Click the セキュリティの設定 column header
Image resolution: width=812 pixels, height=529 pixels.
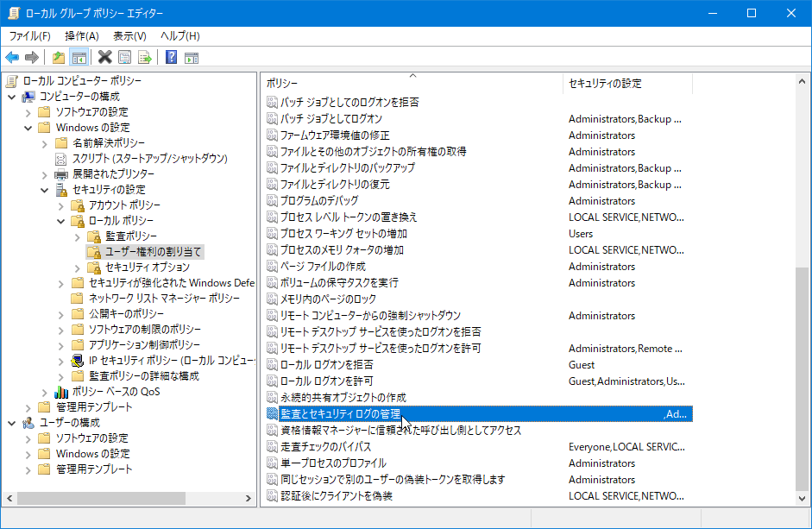(x=605, y=84)
